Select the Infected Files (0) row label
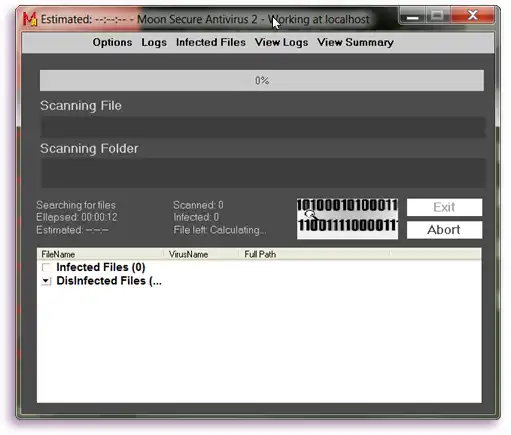511x435 pixels. tap(101, 267)
